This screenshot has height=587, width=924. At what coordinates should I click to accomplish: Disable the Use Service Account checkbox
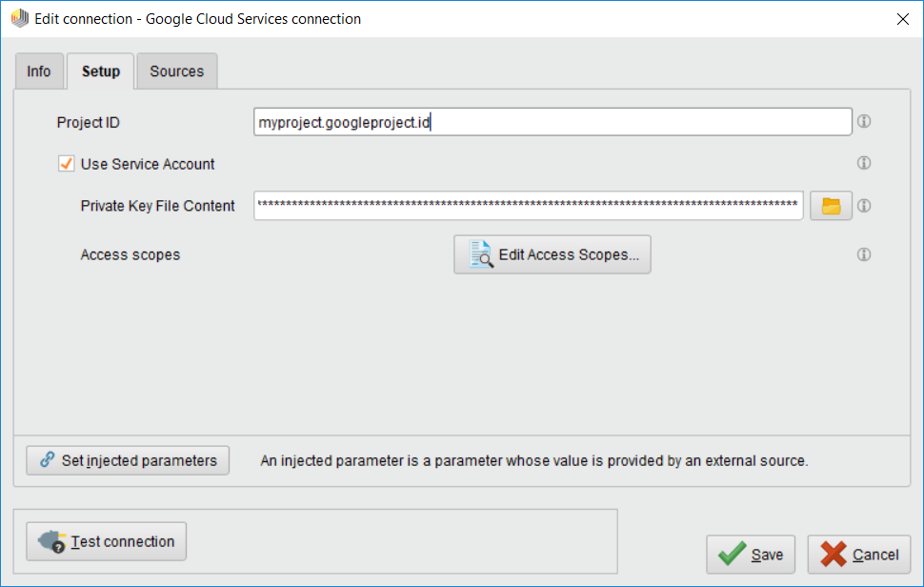pyautogui.click(x=66, y=163)
